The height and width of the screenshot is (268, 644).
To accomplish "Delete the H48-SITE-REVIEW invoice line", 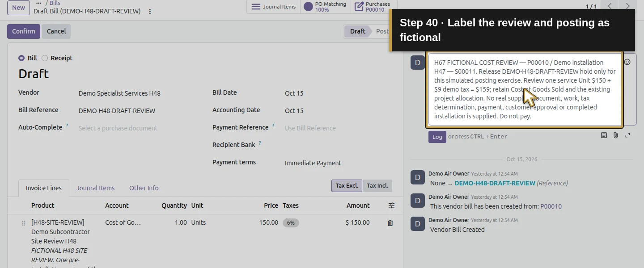I will click(x=390, y=223).
